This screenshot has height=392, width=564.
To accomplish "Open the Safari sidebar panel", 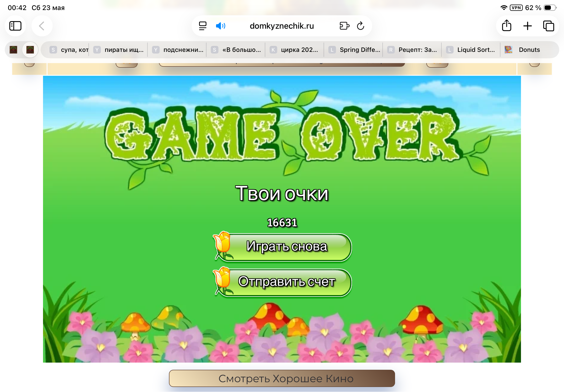I will pyautogui.click(x=15, y=26).
